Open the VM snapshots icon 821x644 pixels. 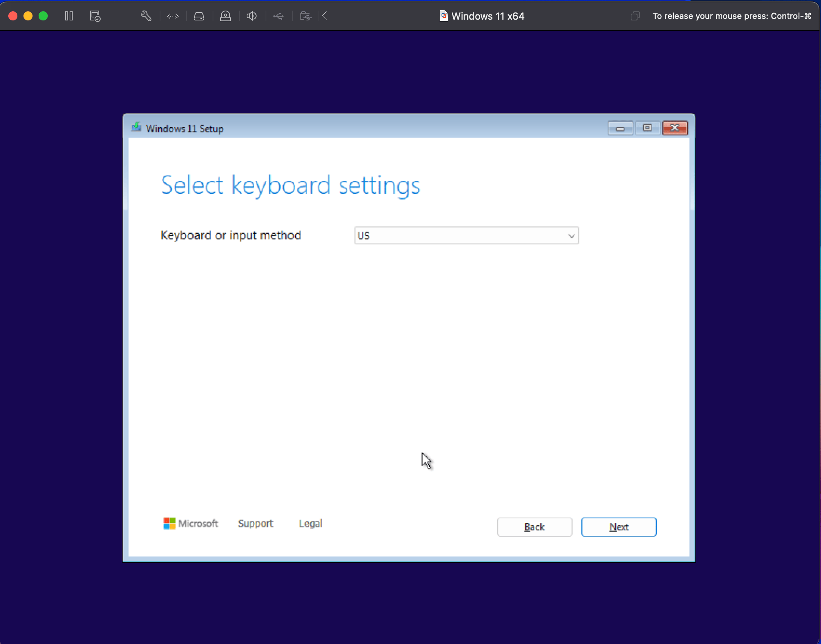(x=95, y=16)
